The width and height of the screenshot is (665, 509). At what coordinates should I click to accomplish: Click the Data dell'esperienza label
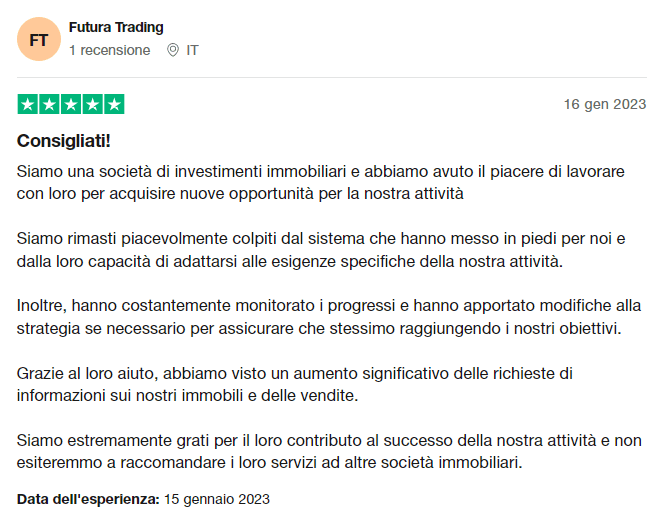coord(88,499)
